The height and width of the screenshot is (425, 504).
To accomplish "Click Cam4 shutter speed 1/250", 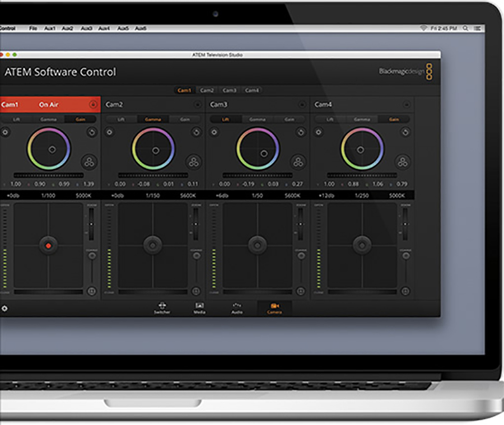I will point(362,195).
